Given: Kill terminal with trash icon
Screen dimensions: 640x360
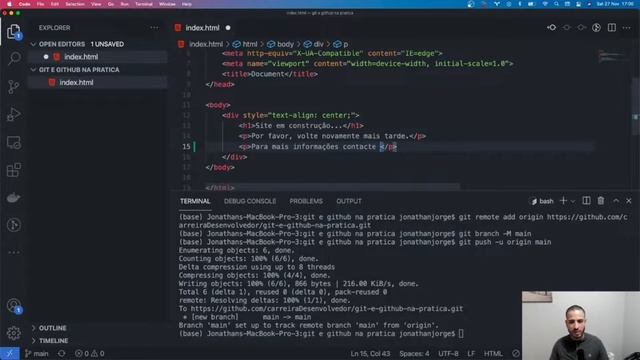Looking at the screenshot, I should [601, 201].
